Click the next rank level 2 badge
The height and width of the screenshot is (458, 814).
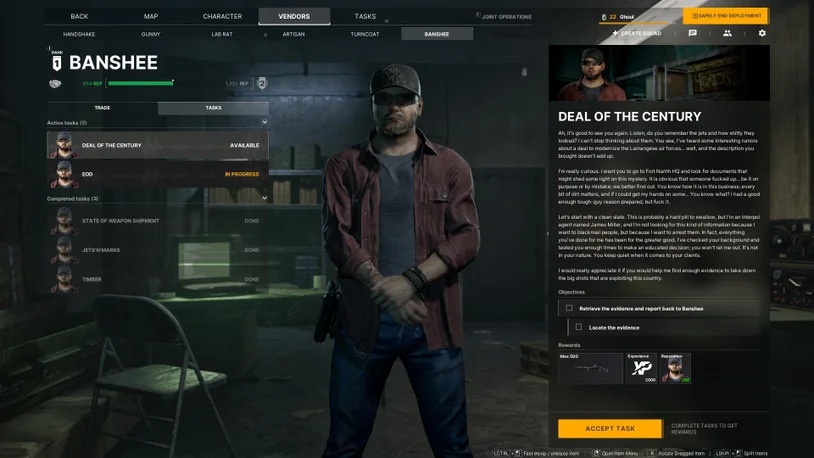(x=262, y=83)
